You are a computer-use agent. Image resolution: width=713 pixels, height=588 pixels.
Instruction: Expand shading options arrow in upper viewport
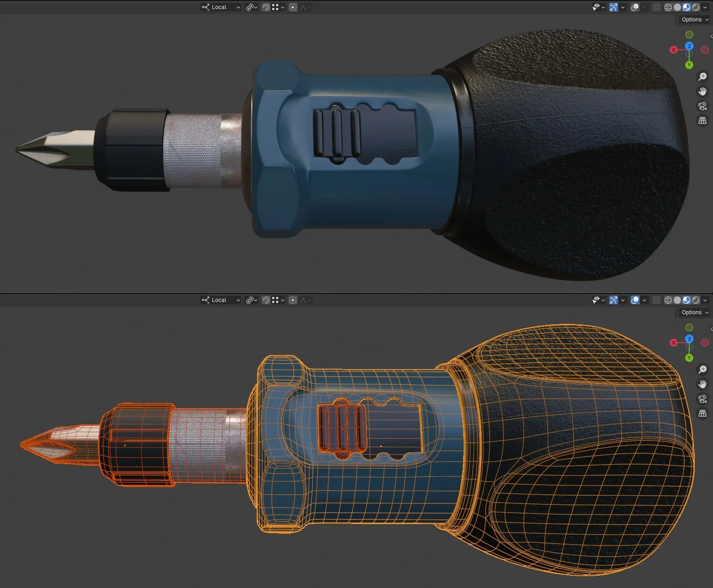coord(705,7)
